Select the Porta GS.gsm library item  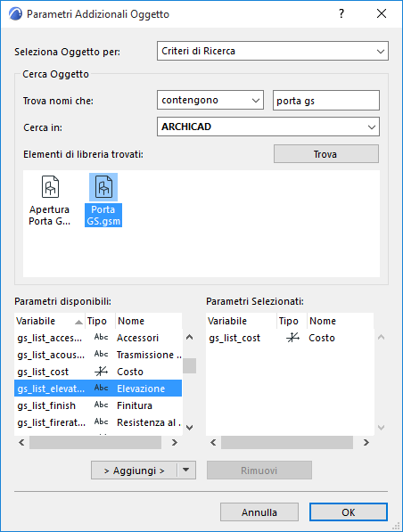click(103, 200)
